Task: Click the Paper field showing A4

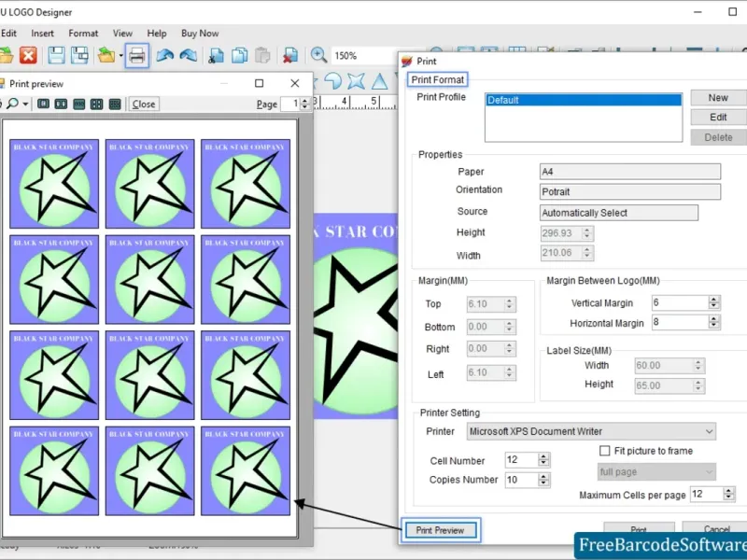Action: tap(629, 172)
